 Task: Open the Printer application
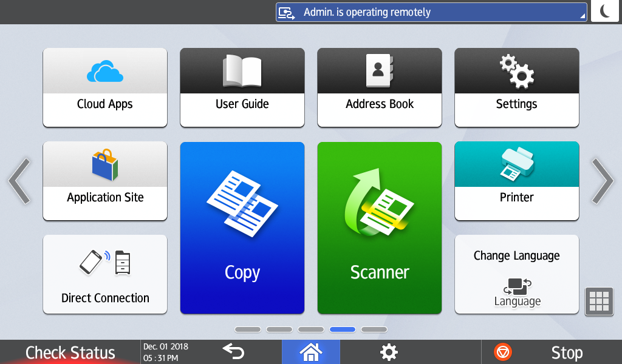pos(516,181)
